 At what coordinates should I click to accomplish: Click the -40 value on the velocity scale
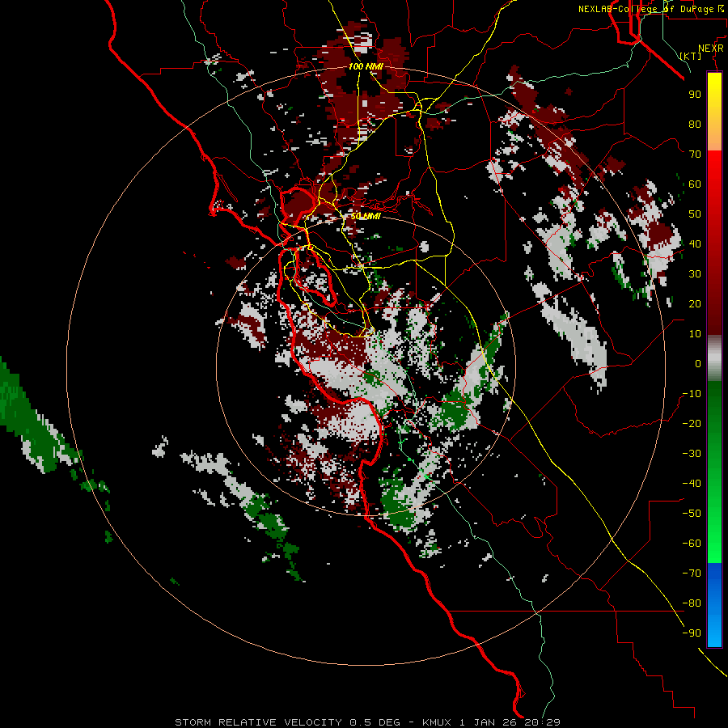[x=692, y=484]
